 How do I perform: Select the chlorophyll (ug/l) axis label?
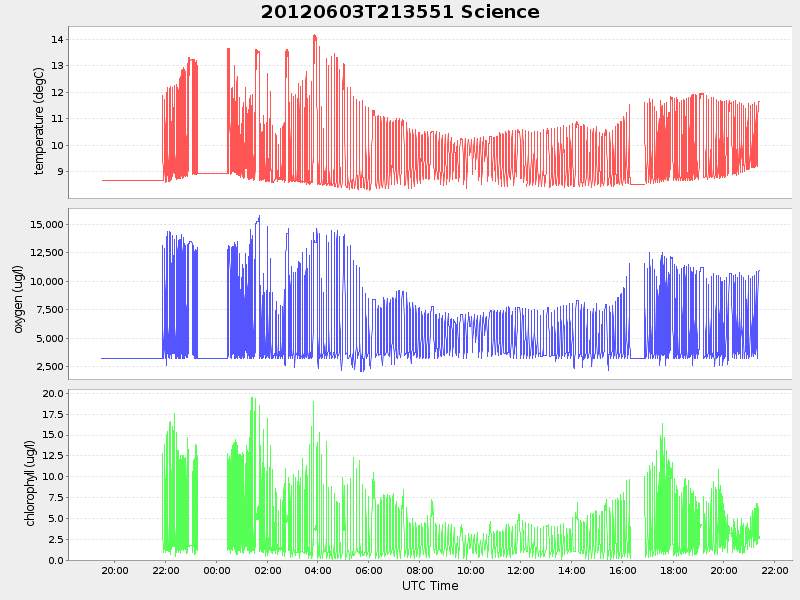click(x=30, y=484)
